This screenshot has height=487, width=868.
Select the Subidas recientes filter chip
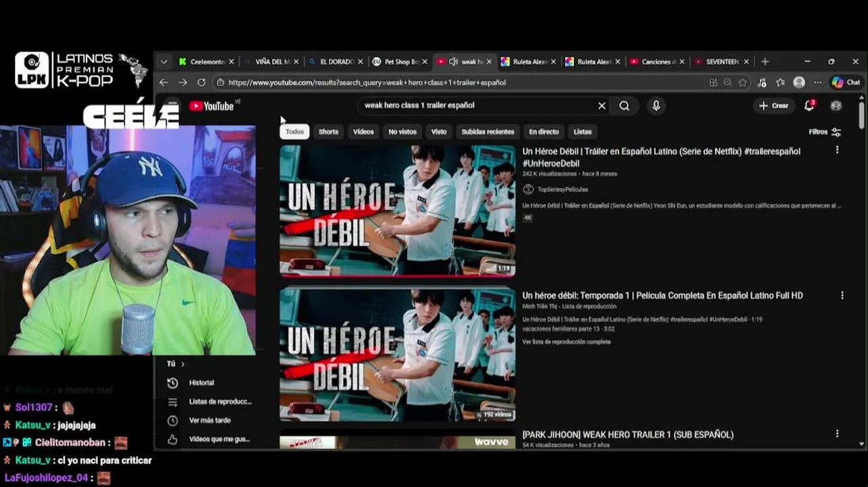coord(487,132)
